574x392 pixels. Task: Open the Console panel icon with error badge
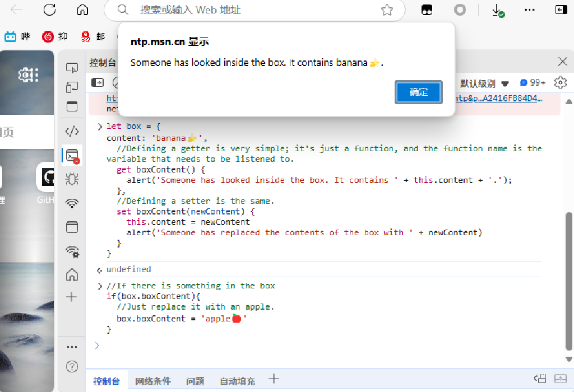click(72, 156)
